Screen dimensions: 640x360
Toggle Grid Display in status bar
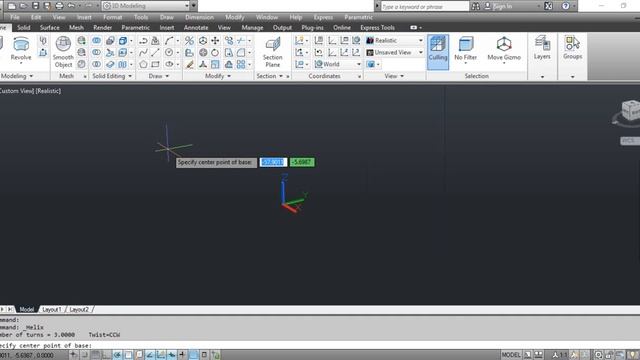pos(95,355)
